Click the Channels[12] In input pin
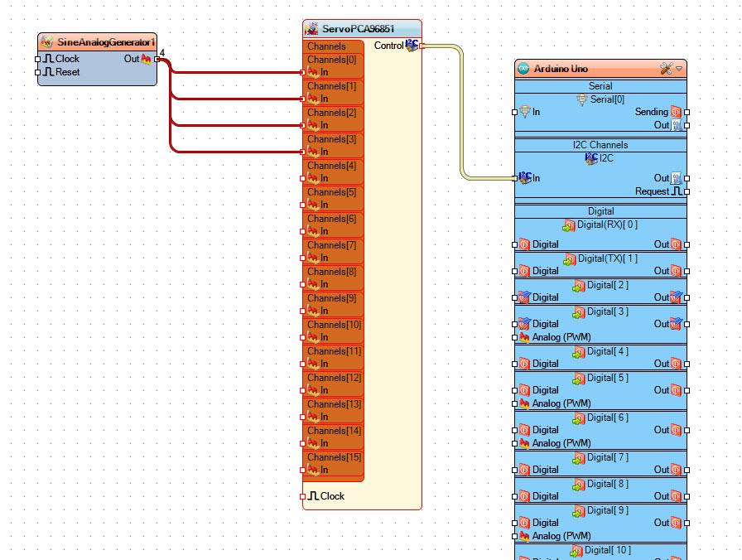Screen dimensions: 742x560 (x=303, y=390)
